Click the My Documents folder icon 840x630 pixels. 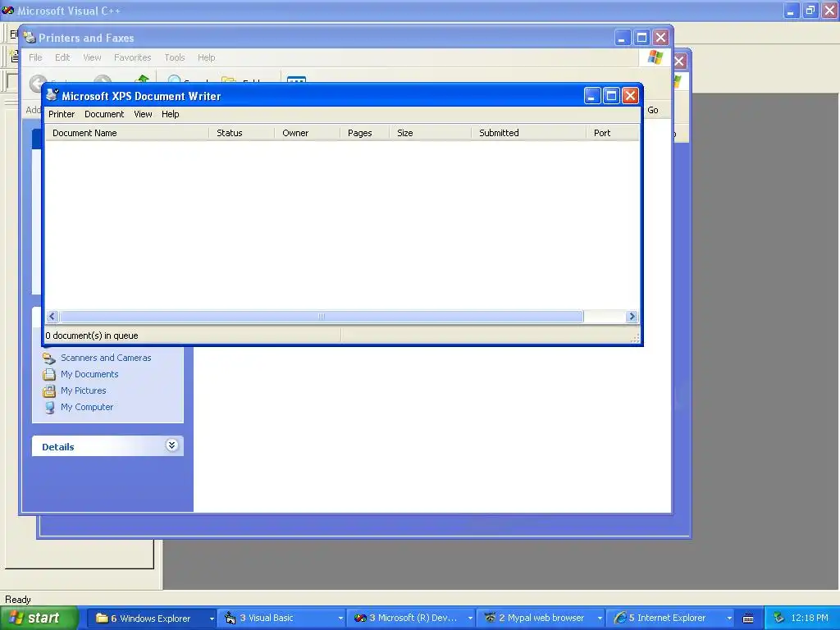click(49, 374)
